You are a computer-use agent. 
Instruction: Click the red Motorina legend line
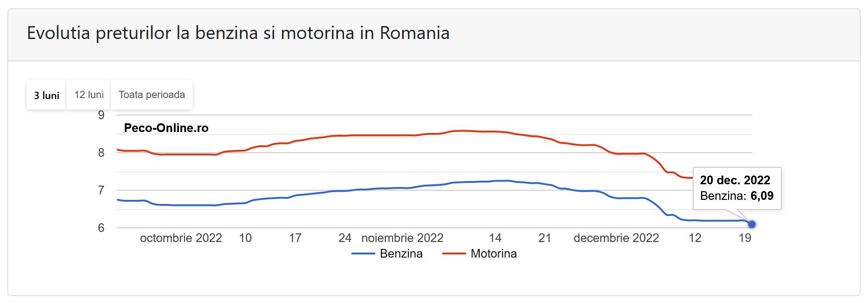(454, 253)
